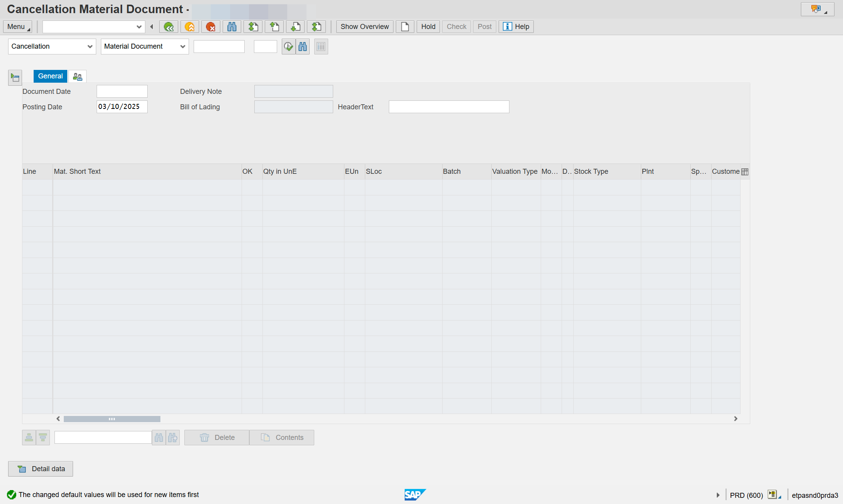The height and width of the screenshot is (504, 843).
Task: Open the Partner tab with the people icon
Action: [77, 76]
